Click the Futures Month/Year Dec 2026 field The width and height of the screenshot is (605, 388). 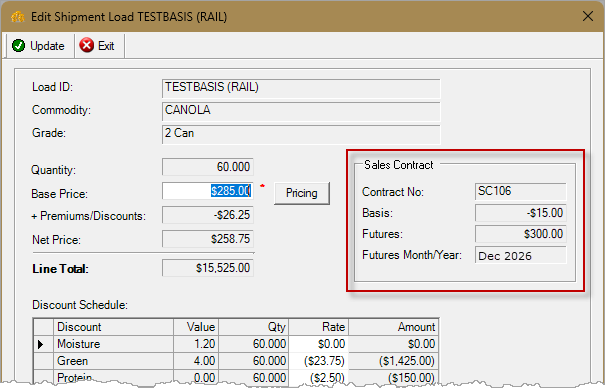521,255
